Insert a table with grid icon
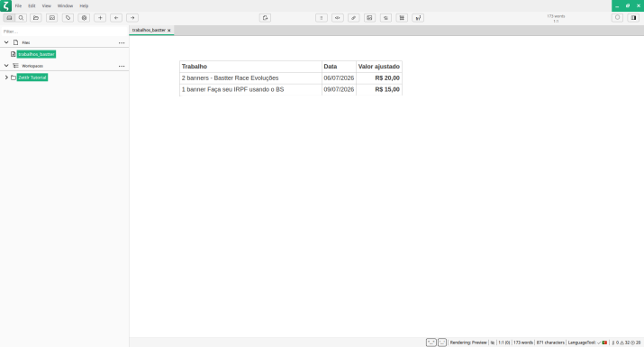Viewport: 644px width, 347px height. point(402,18)
